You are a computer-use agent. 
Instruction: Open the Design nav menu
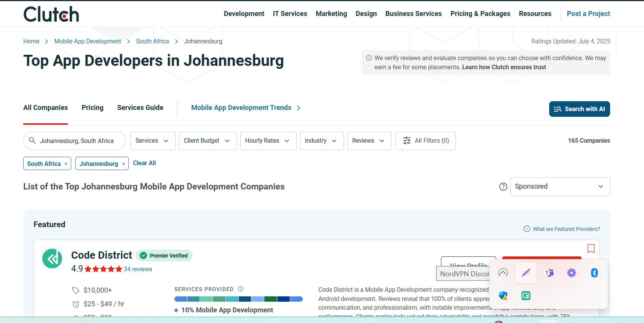pyautogui.click(x=366, y=14)
